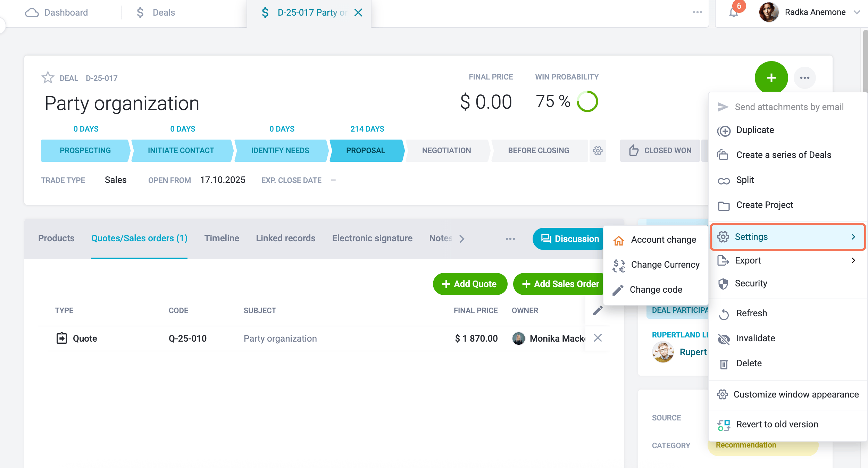This screenshot has height=468, width=868.
Task: Click the Q-25-010 quote code
Action: click(x=187, y=339)
